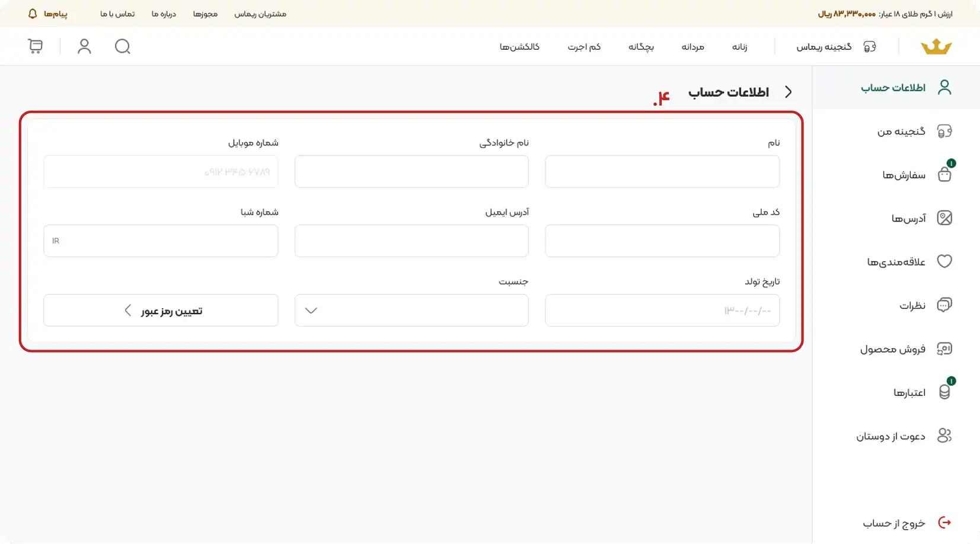Screen dimensions: 980x544
Task: Click the مشتریان ریماس top link
Action: [260, 14]
